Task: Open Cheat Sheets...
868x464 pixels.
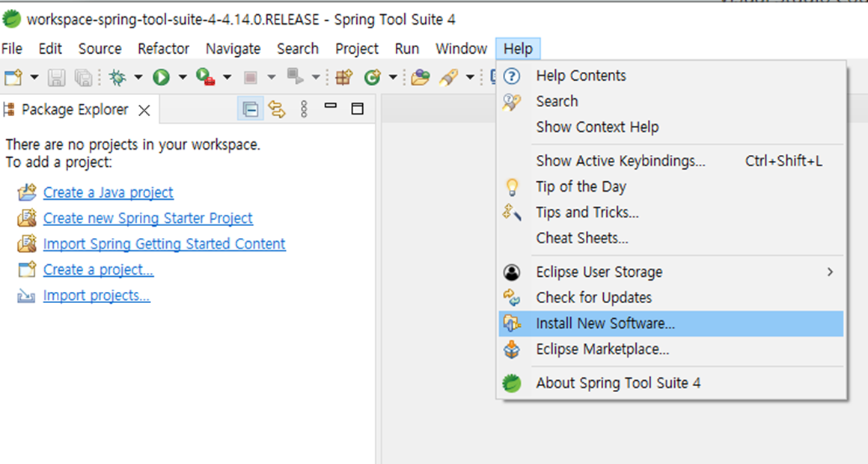Action: tap(671, 238)
